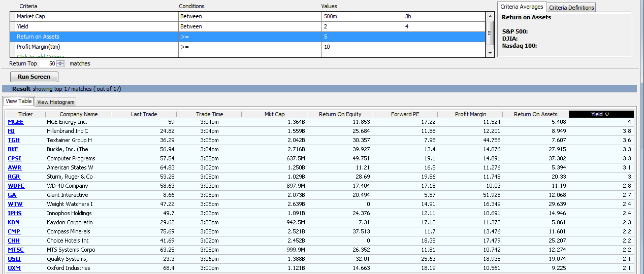
Task: Click the criteria list scroll-up arrow
Action: 490,15
